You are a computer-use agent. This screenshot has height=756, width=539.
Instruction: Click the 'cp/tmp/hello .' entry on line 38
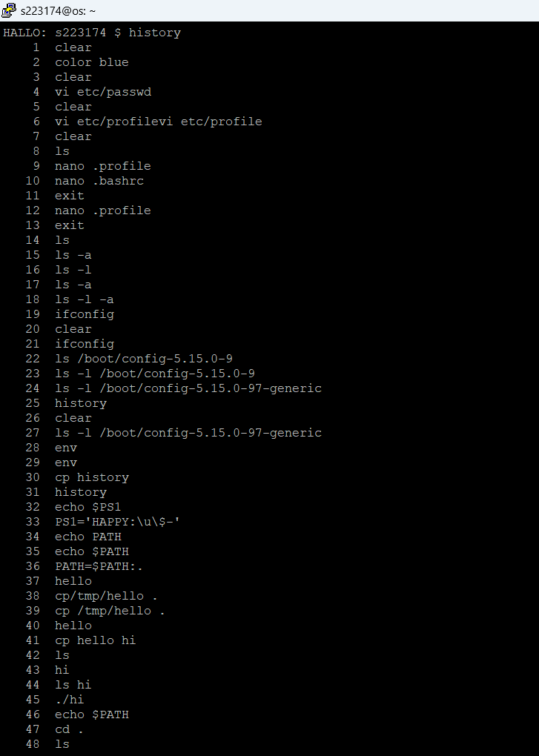(106, 596)
